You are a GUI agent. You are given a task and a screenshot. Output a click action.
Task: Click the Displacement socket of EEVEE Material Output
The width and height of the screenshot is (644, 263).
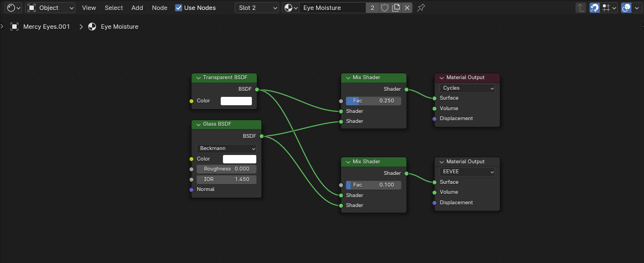tap(434, 203)
